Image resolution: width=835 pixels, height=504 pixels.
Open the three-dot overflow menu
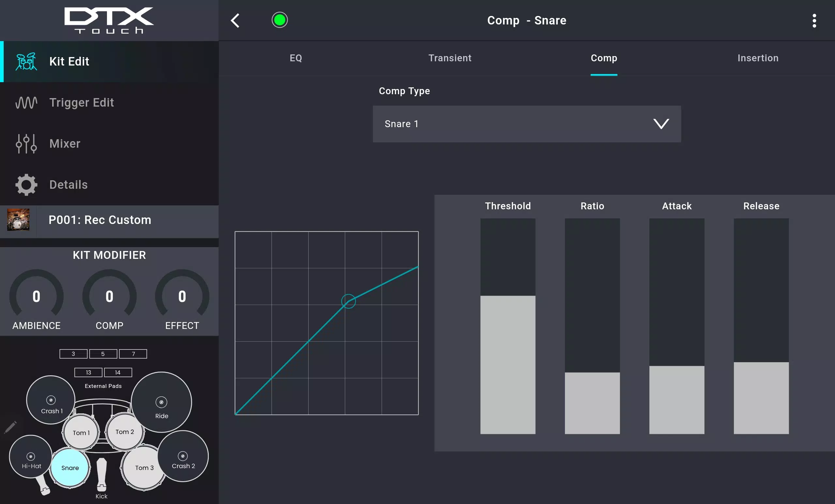(x=814, y=21)
